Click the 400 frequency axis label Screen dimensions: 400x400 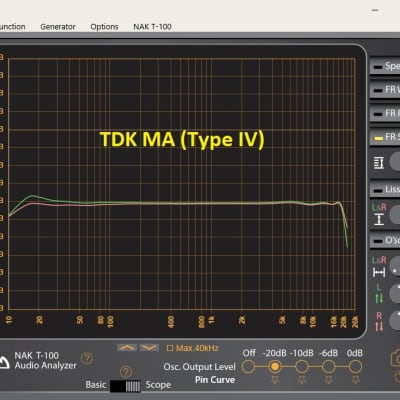tap(171, 322)
